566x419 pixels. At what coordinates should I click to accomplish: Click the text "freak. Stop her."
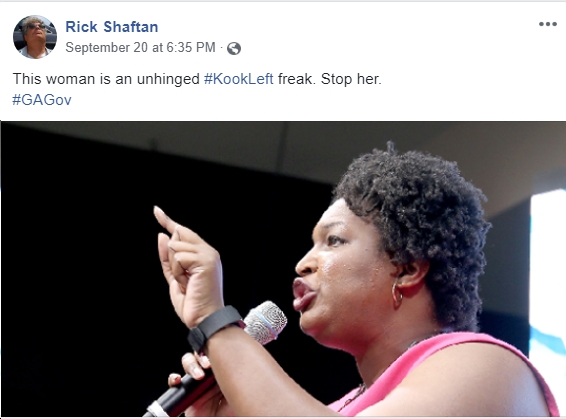click(330, 79)
